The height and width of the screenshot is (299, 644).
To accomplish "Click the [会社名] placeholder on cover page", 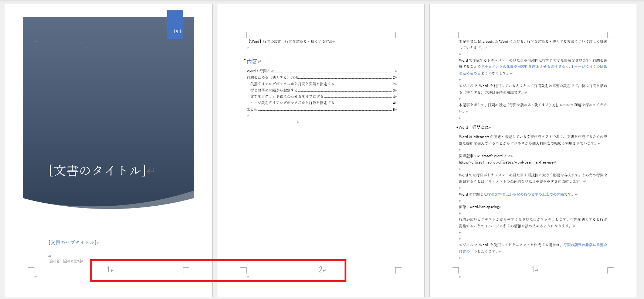I will (x=54, y=261).
